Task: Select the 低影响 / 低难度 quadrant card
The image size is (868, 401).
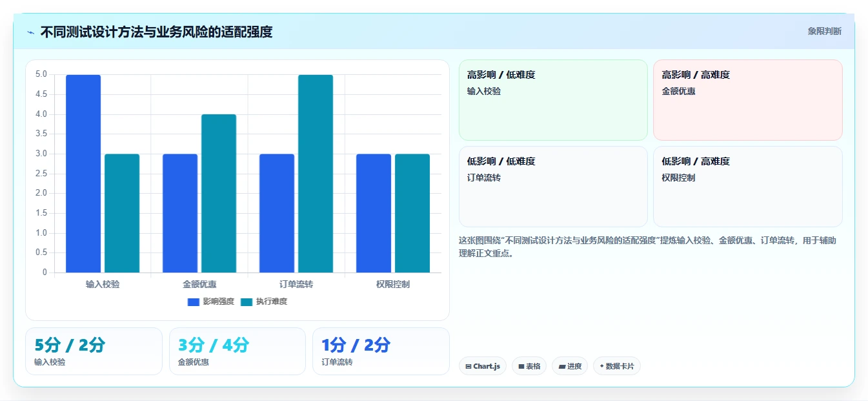Action: tap(553, 187)
